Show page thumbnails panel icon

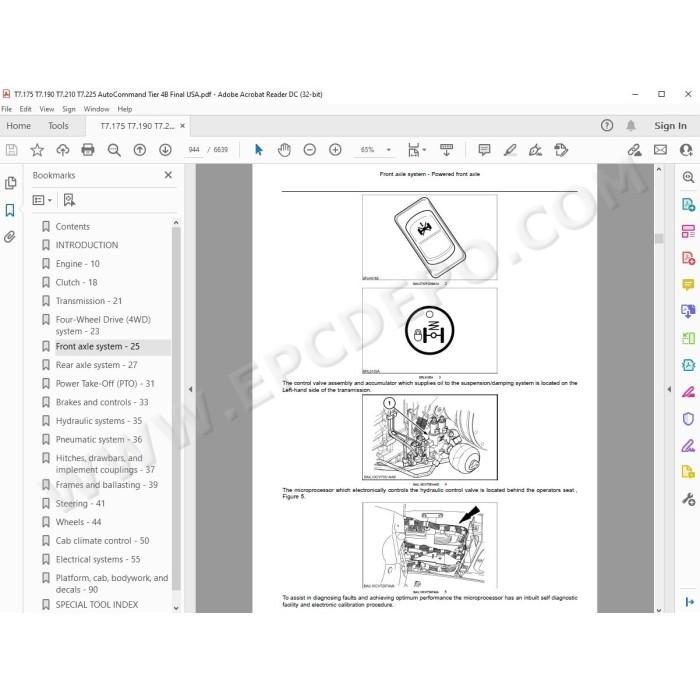11,183
